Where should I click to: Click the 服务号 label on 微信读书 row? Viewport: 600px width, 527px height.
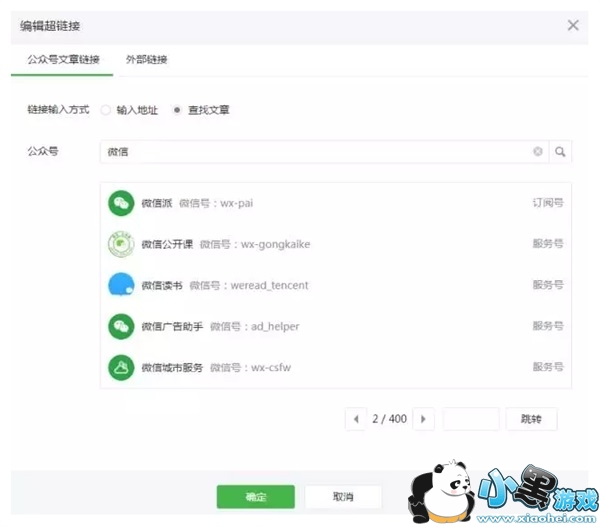[548, 285]
